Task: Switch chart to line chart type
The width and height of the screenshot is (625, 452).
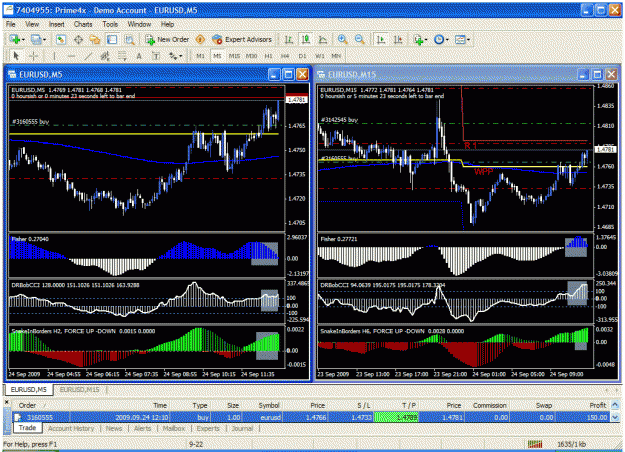Action: [323, 39]
